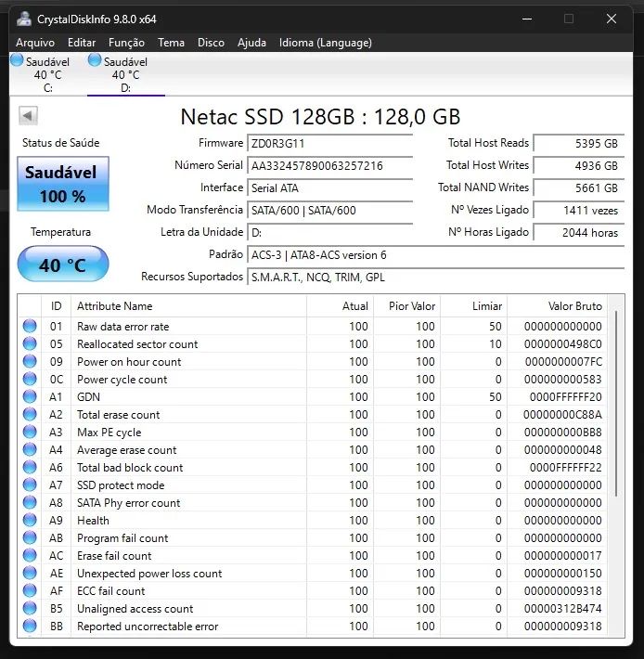Click status orb of ECC fail count

(30, 591)
